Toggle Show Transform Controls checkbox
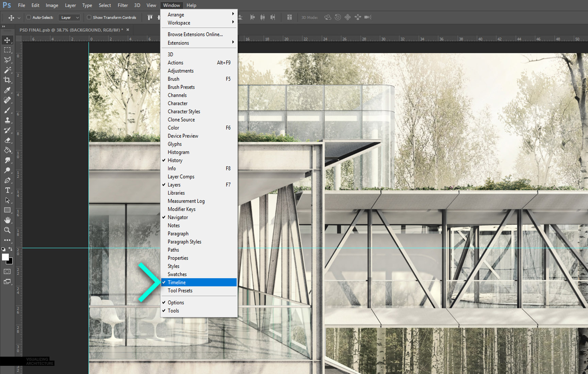Image resolution: width=588 pixels, height=374 pixels. click(89, 17)
